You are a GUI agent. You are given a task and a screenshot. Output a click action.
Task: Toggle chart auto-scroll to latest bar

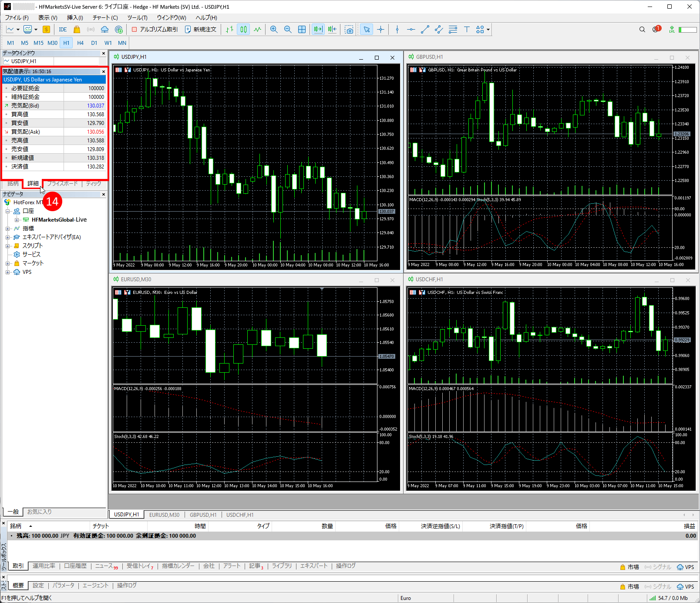pyautogui.click(x=318, y=30)
